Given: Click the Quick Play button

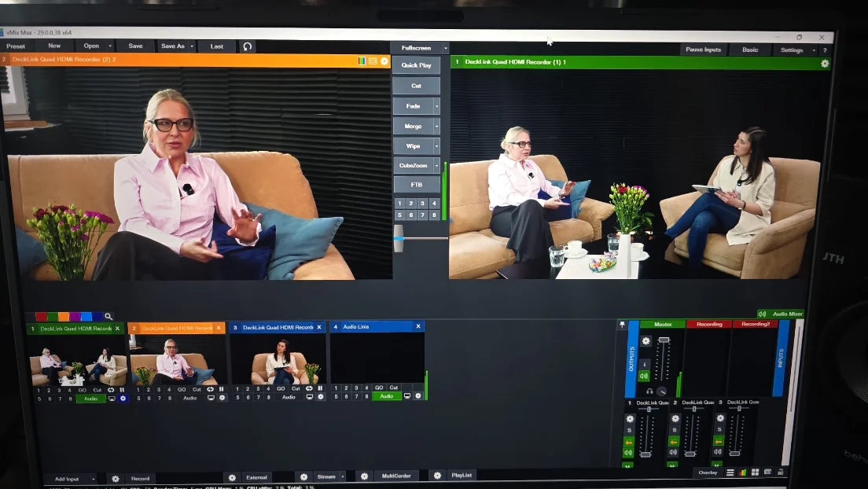Looking at the screenshot, I should coord(416,65).
